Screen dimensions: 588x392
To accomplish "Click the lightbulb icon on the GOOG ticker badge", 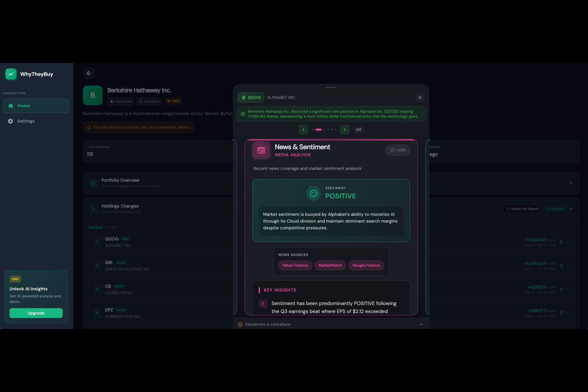I will 244,97.
